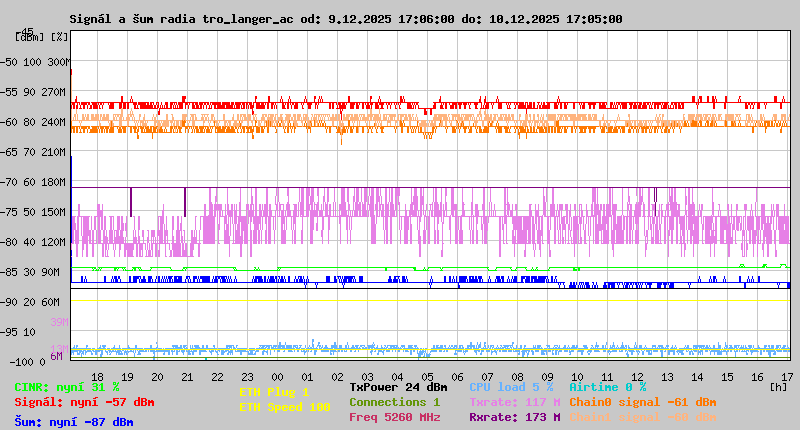Click the hour '20' tick label
This screenshot has width=800, height=430.
point(157,377)
